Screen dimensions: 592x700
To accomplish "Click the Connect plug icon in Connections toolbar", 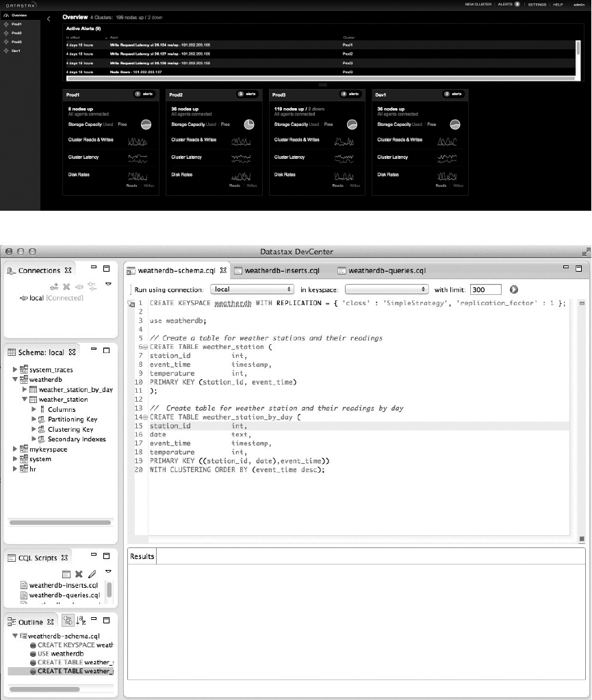I will [x=79, y=286].
